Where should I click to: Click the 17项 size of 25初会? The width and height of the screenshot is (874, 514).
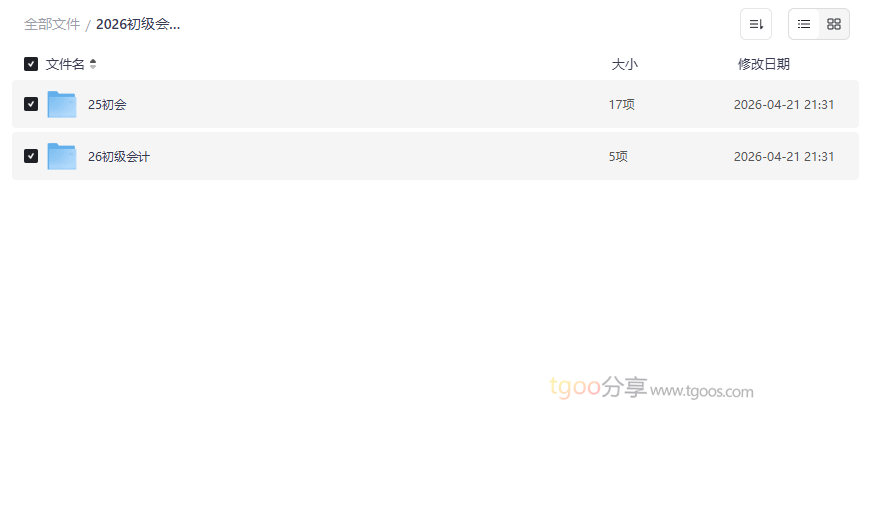coord(621,104)
